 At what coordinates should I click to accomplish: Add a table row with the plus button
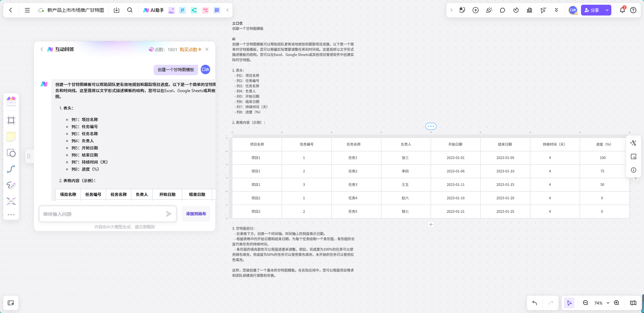(x=431, y=225)
